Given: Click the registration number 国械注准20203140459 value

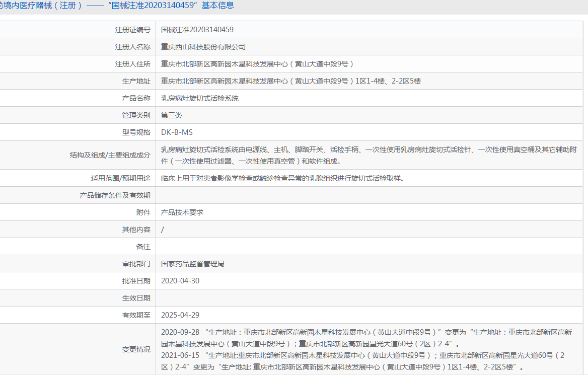Looking at the screenshot, I should [197, 30].
